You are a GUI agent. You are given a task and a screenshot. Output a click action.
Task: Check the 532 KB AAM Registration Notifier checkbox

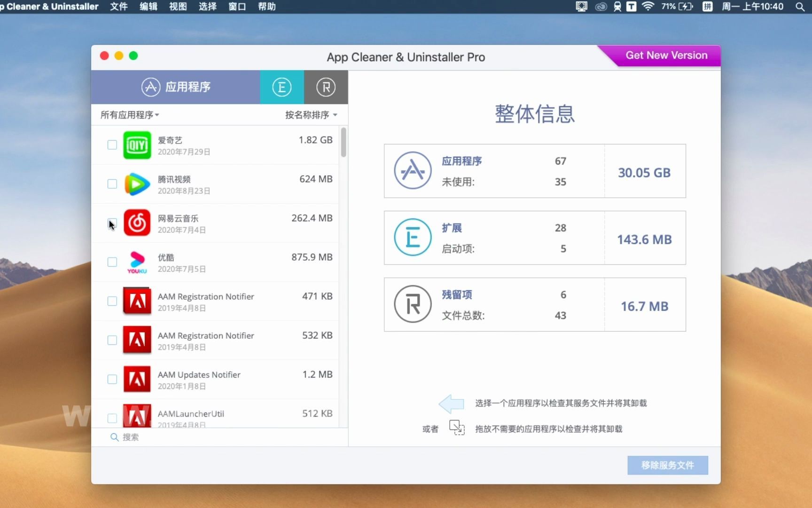(112, 340)
